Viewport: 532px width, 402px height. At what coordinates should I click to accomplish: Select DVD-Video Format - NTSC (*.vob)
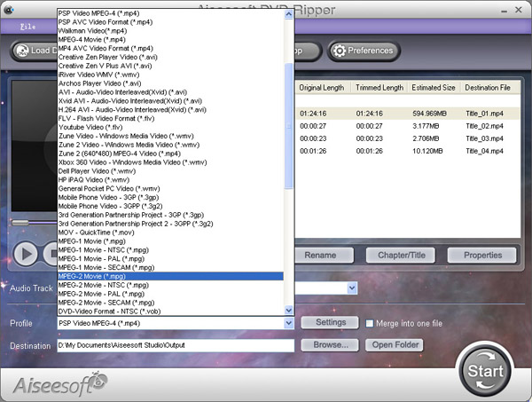[x=170, y=311]
